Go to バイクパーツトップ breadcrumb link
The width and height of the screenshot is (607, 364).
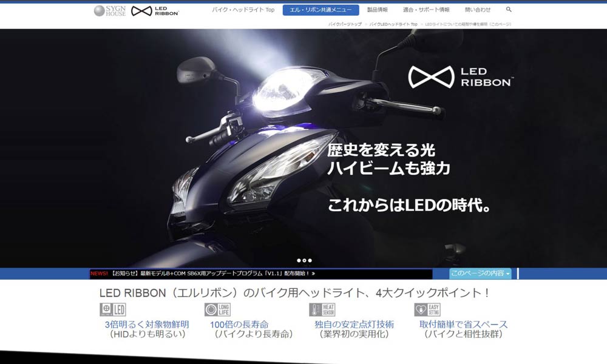(x=345, y=24)
